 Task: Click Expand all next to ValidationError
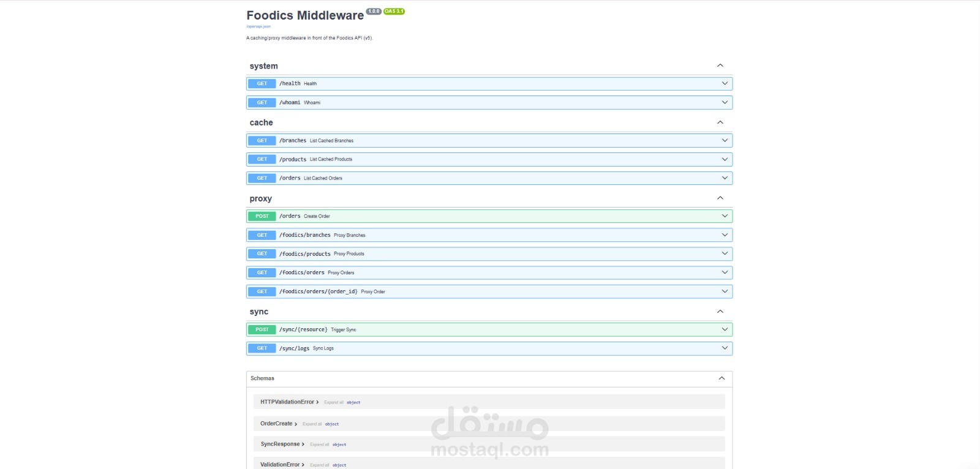point(319,465)
